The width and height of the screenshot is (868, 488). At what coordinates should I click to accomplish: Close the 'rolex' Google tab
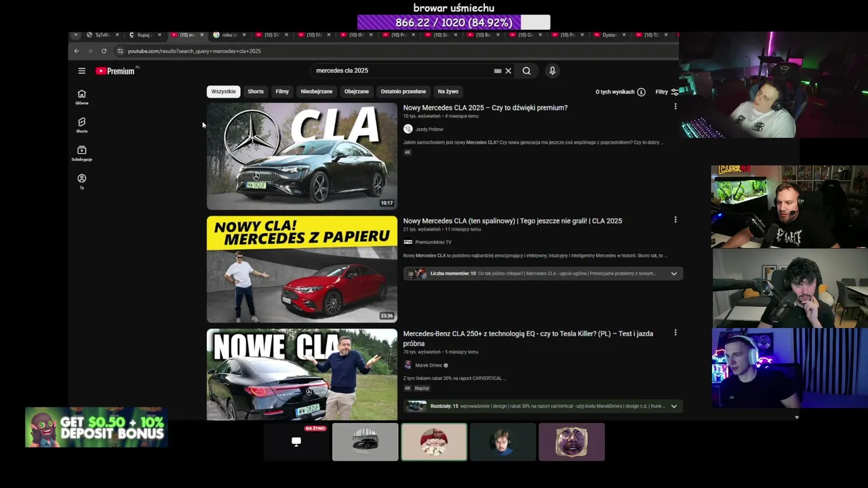pos(244,35)
